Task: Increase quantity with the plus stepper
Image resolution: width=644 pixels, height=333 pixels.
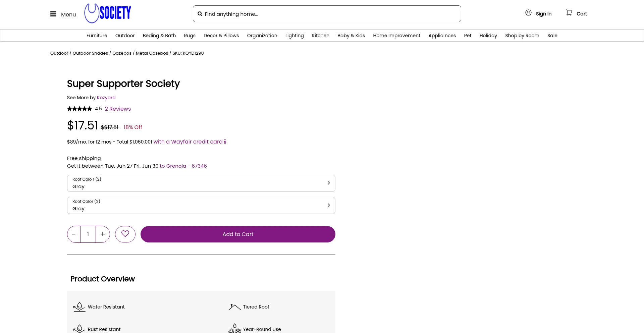Action: tap(103, 234)
